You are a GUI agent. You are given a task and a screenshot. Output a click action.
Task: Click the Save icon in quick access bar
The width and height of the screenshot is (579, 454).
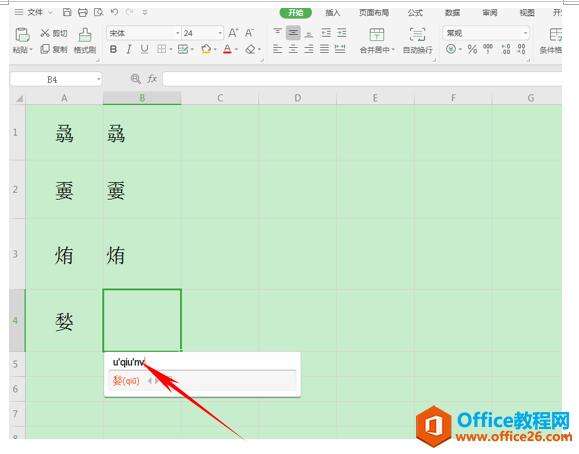tap(67, 12)
